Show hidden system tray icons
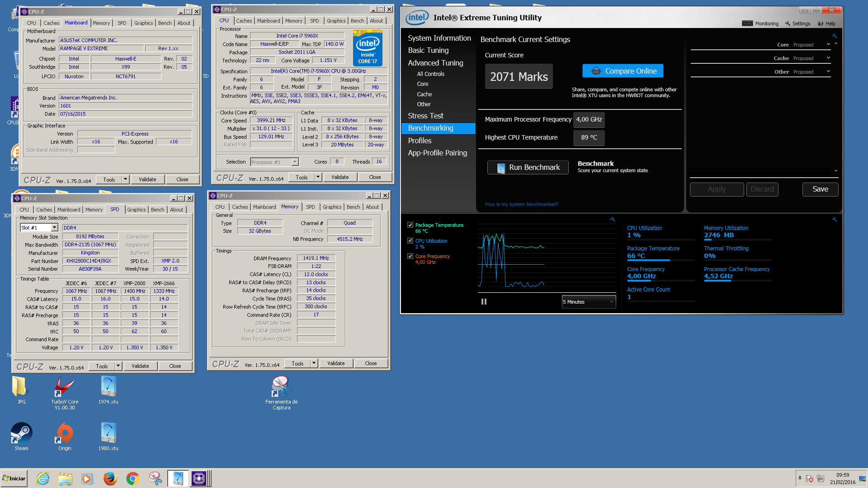 800,478
